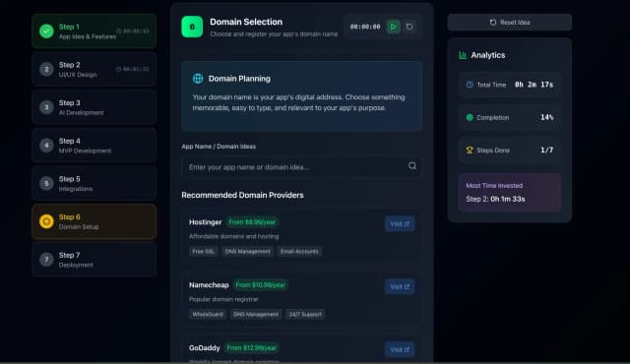
Task: Click the clock icon next to Total Time
Action: pyautogui.click(x=470, y=85)
